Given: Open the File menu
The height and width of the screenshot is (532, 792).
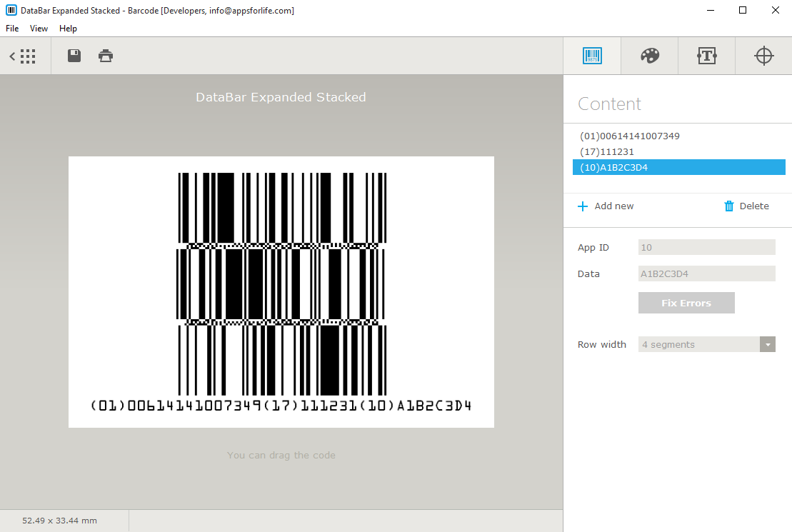Looking at the screenshot, I should tap(12, 29).
